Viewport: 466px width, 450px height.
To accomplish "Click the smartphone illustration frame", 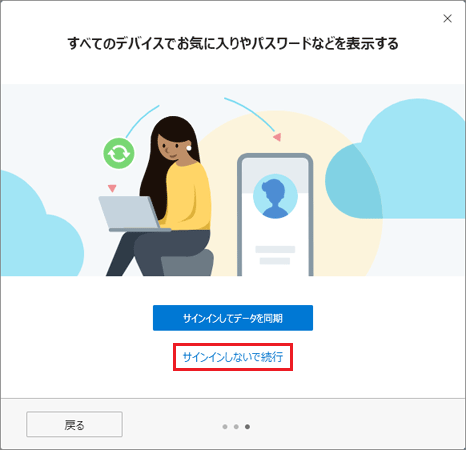I will [275, 214].
